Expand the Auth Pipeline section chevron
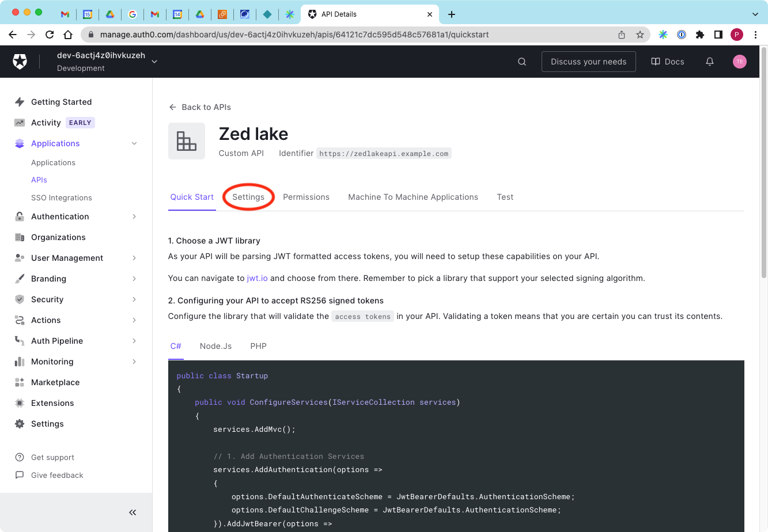 134,341
